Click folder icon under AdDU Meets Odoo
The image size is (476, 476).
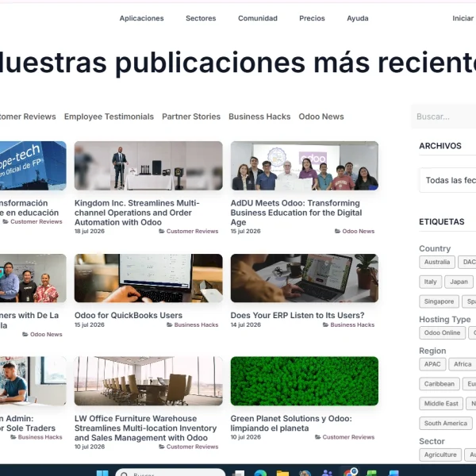(x=338, y=232)
